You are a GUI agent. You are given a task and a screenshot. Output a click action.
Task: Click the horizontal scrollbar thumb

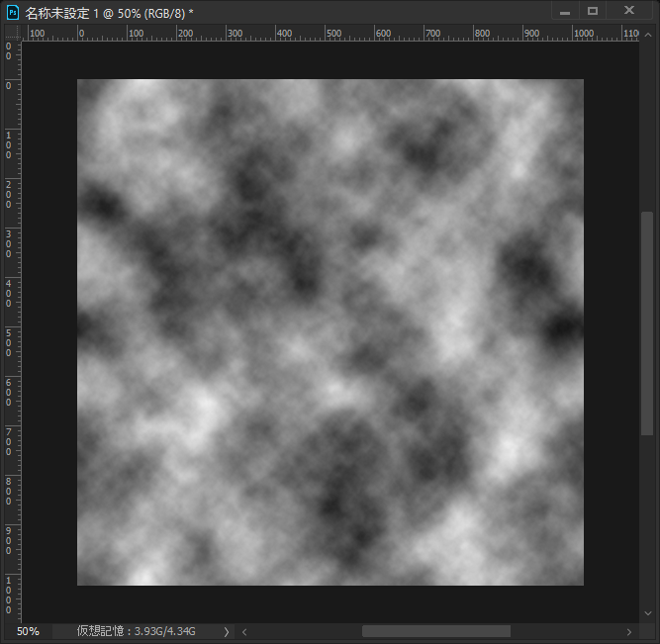(436, 631)
